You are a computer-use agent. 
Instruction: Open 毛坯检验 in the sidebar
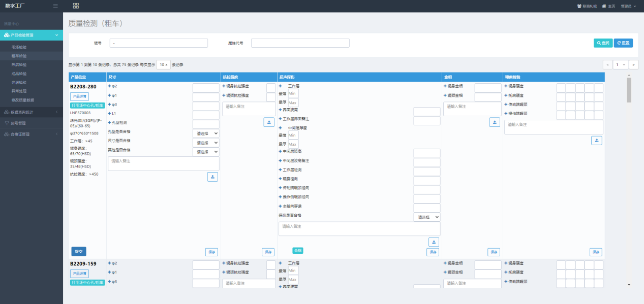click(x=19, y=47)
